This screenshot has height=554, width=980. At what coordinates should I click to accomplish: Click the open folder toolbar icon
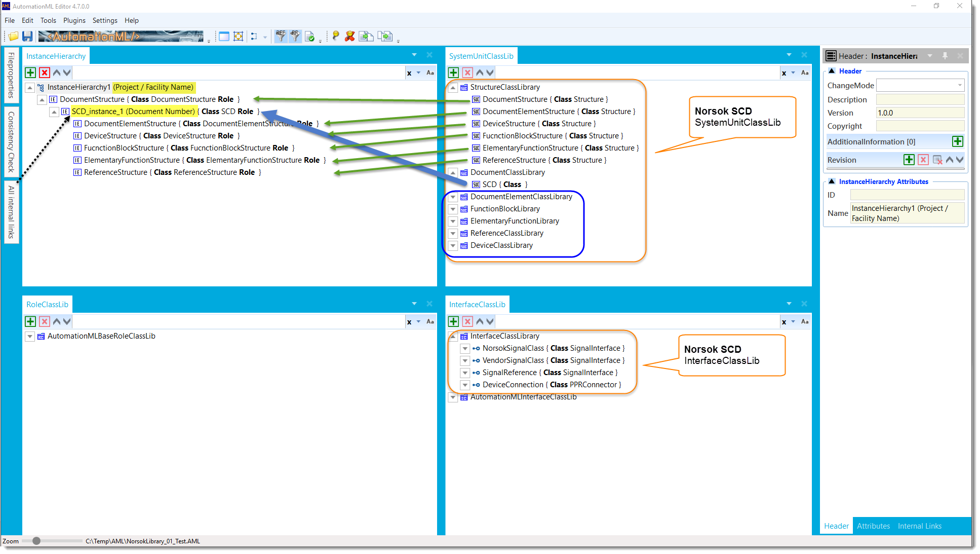pyautogui.click(x=13, y=36)
